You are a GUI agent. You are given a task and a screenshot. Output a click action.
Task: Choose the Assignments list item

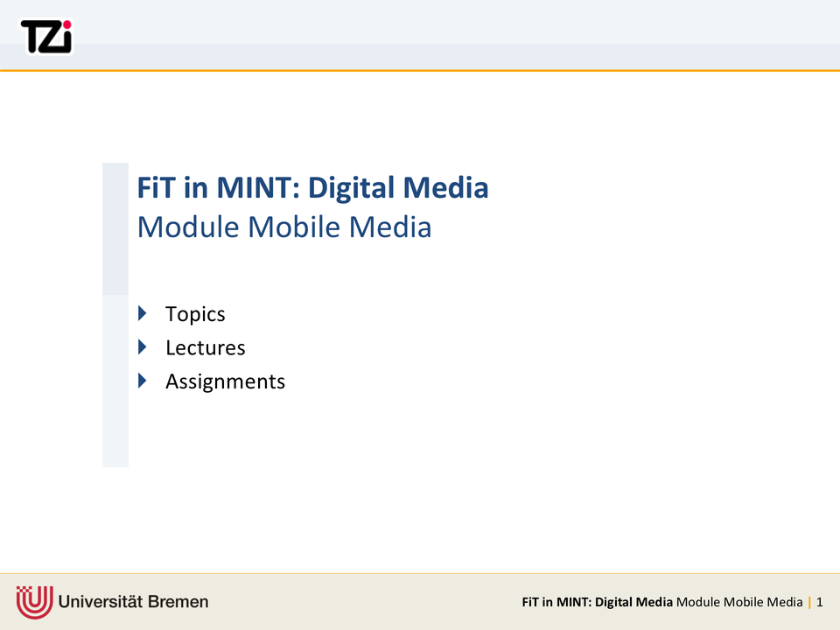tap(225, 381)
